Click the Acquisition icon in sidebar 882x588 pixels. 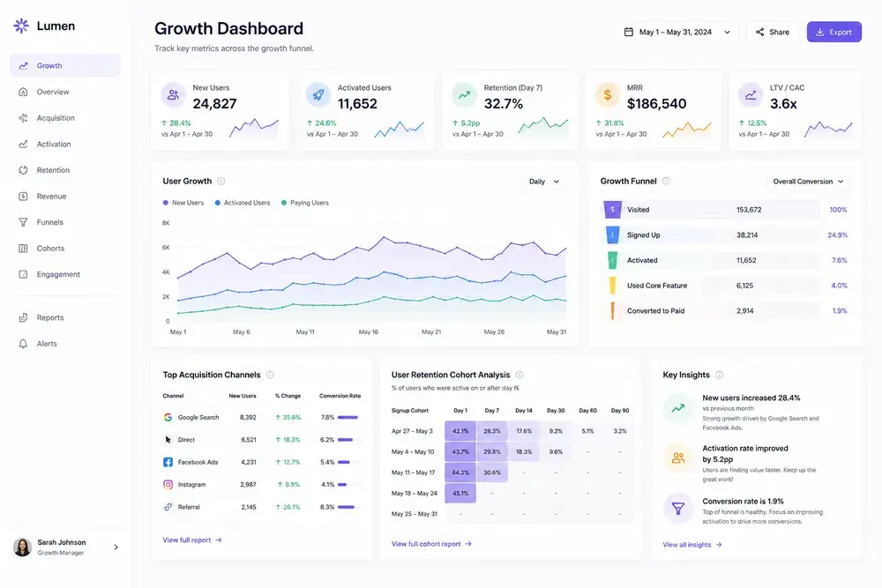pyautogui.click(x=23, y=118)
